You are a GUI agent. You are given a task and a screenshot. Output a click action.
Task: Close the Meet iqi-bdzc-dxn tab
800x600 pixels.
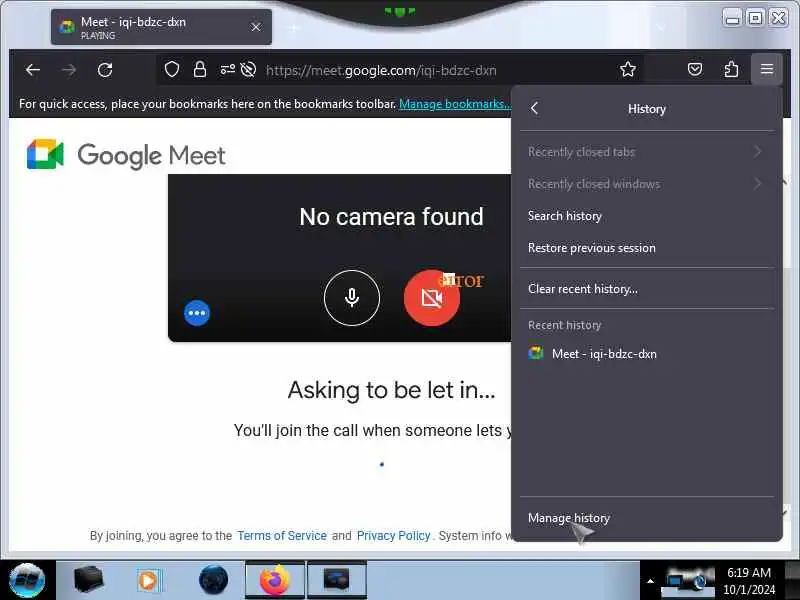click(x=256, y=27)
